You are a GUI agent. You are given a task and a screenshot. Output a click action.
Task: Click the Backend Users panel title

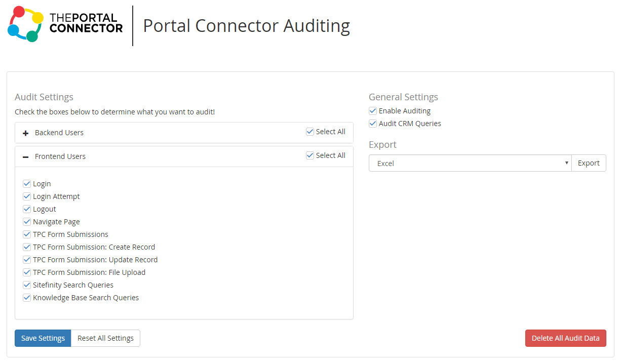point(59,133)
